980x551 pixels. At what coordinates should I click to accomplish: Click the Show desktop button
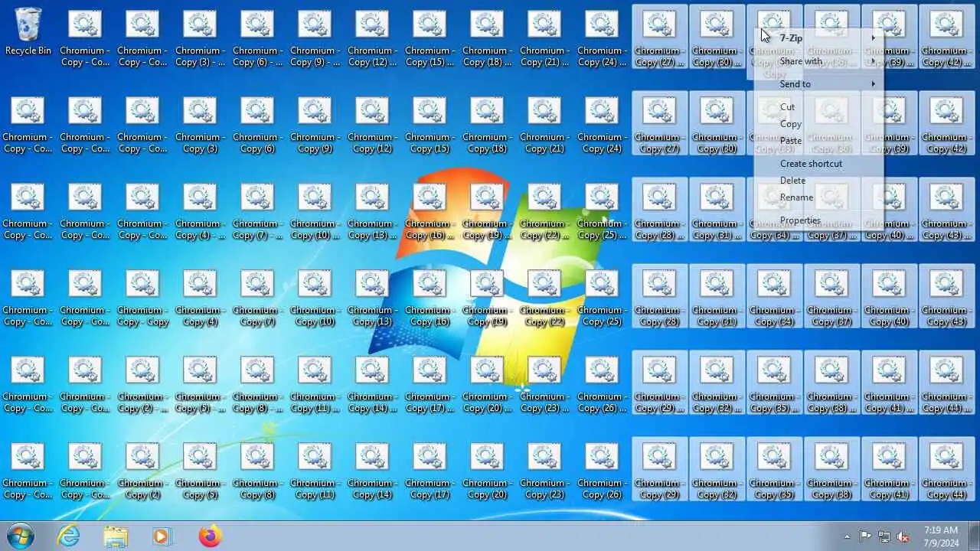[x=974, y=536]
